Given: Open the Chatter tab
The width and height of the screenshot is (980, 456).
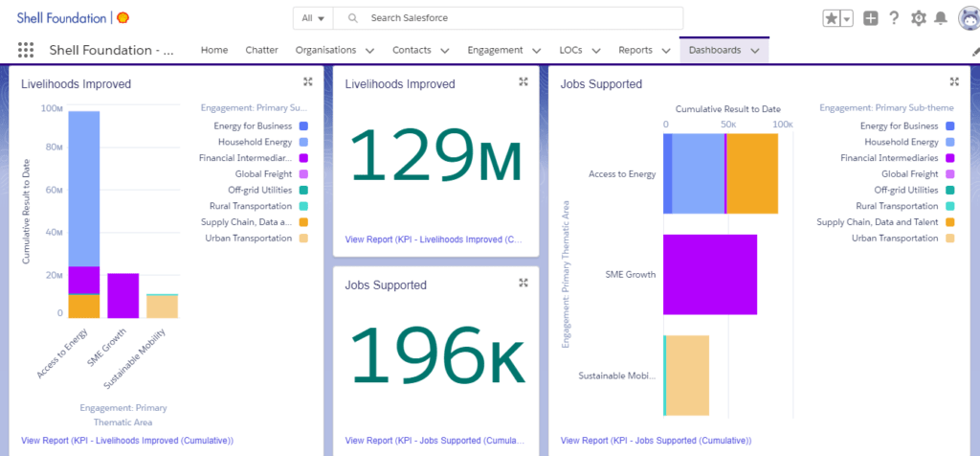Looking at the screenshot, I should [x=262, y=50].
